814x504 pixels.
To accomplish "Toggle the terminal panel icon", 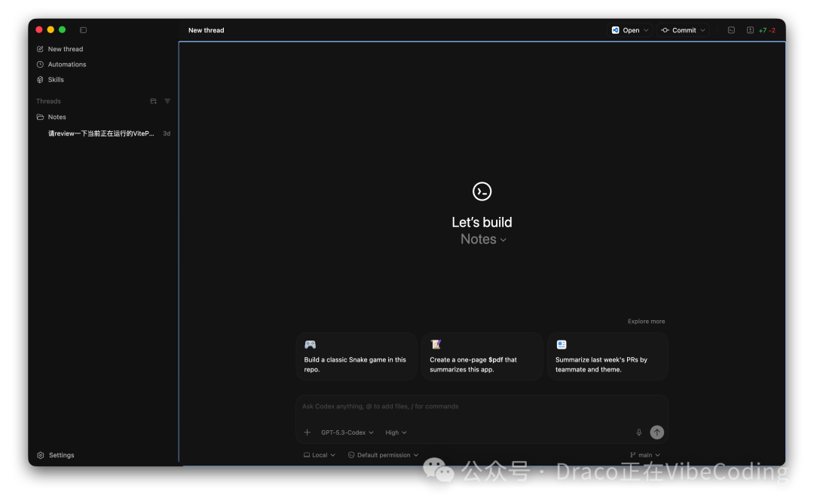I will (731, 30).
